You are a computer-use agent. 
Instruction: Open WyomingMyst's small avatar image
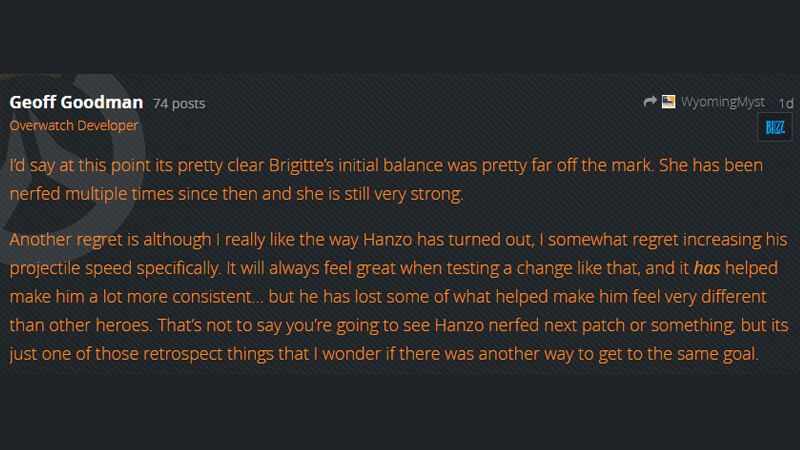pos(668,102)
